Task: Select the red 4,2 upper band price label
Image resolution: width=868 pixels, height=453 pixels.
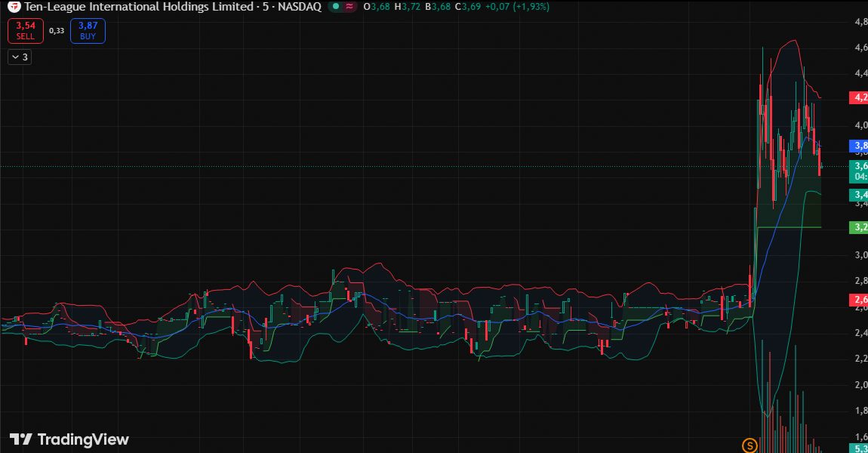Action: (859, 97)
